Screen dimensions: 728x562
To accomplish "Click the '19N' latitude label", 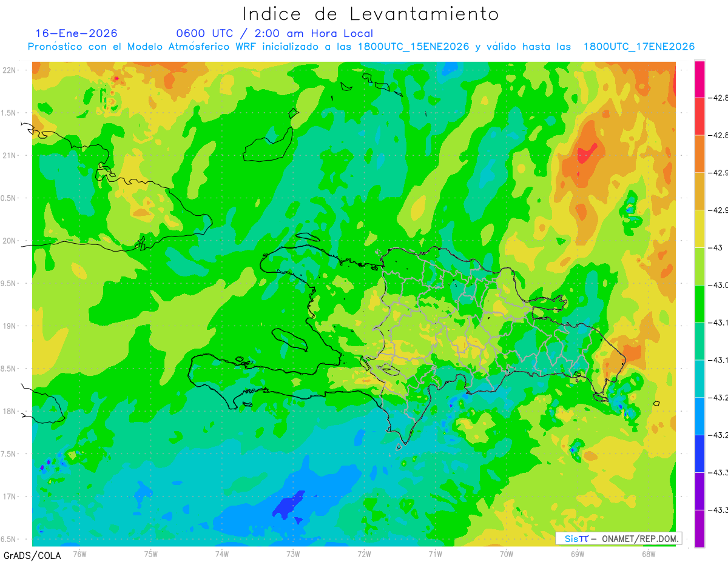I will pos(9,326).
